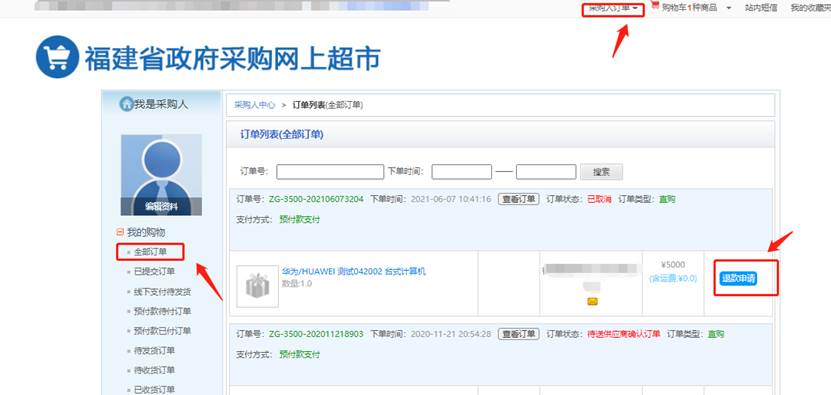
Task: Click the 待送供应商确认订单 status text
Action: point(624,334)
